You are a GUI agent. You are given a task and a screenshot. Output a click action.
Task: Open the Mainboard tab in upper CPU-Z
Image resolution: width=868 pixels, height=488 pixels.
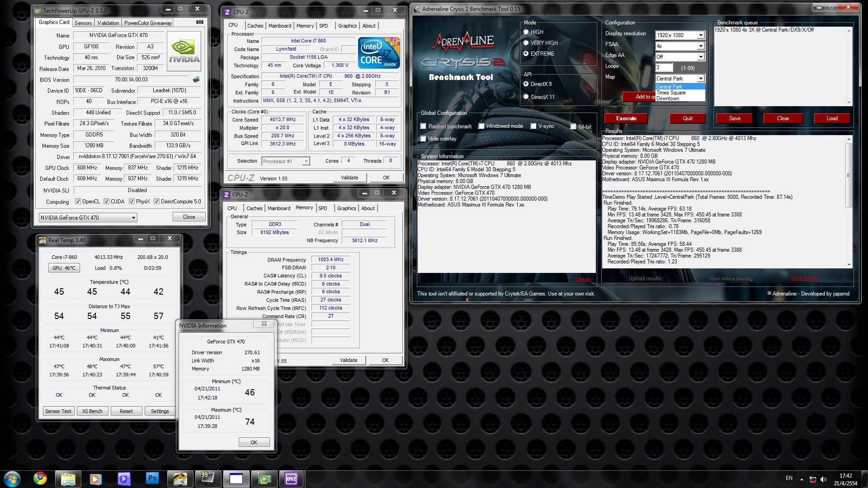279,26
